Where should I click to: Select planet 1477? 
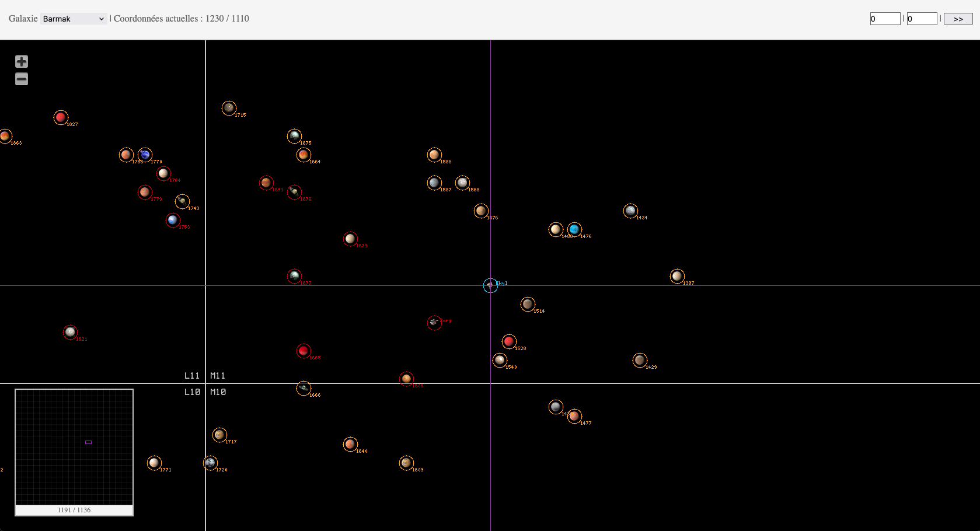tap(574, 416)
